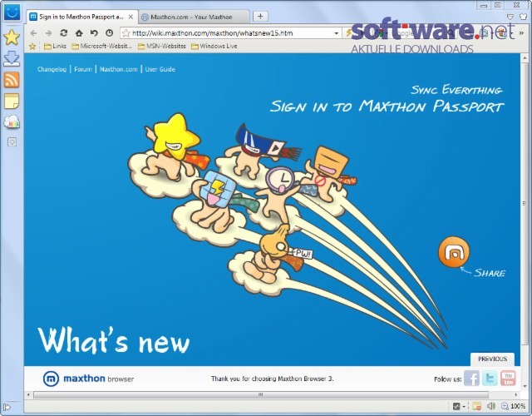
Task: Click the zoom magnifier in status bar
Action: click(x=505, y=406)
